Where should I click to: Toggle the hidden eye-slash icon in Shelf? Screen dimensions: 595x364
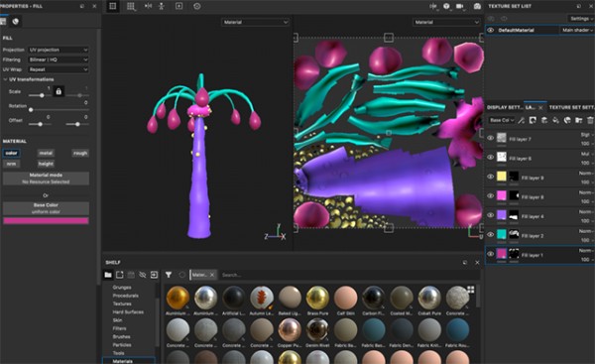pos(142,275)
